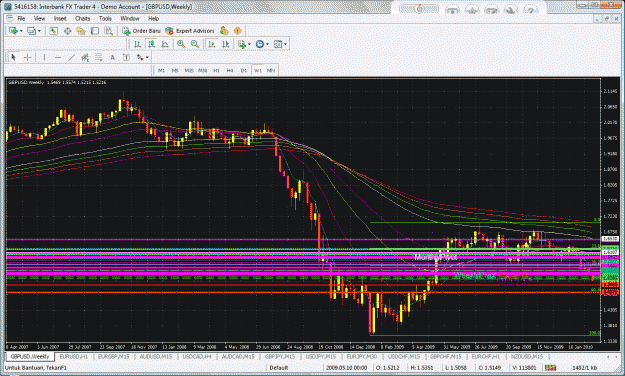This screenshot has height=376, width=625.
Task: Expand the Profiles dropdown arrow
Action: [x=39, y=31]
